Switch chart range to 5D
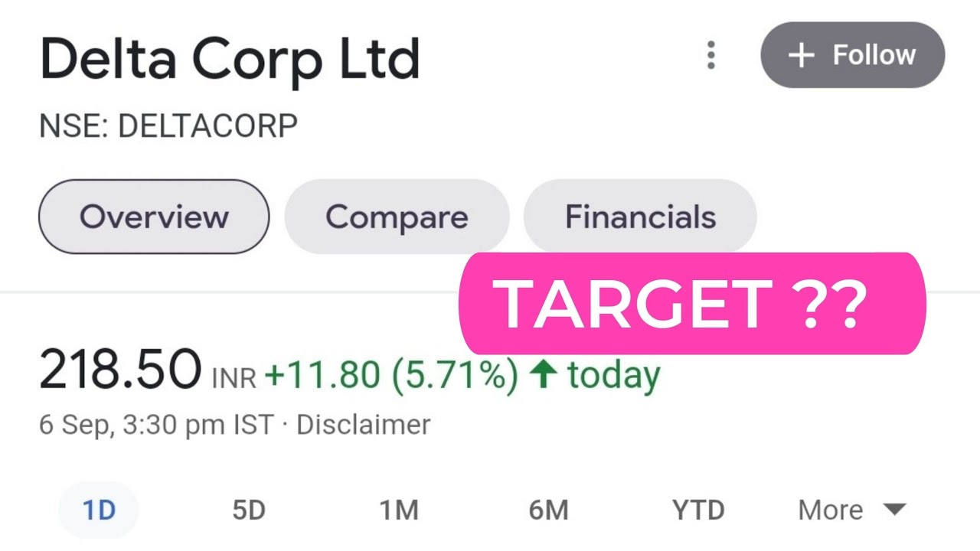The image size is (980, 551). pos(249,510)
